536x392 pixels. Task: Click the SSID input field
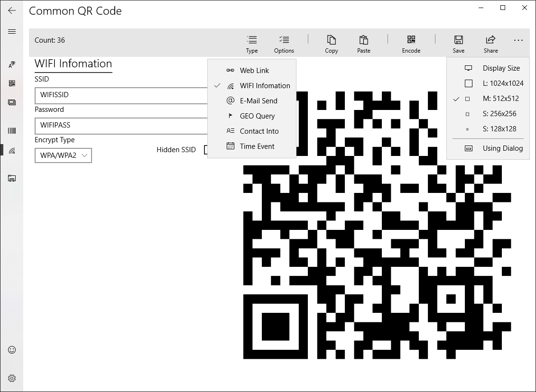pyautogui.click(x=121, y=95)
